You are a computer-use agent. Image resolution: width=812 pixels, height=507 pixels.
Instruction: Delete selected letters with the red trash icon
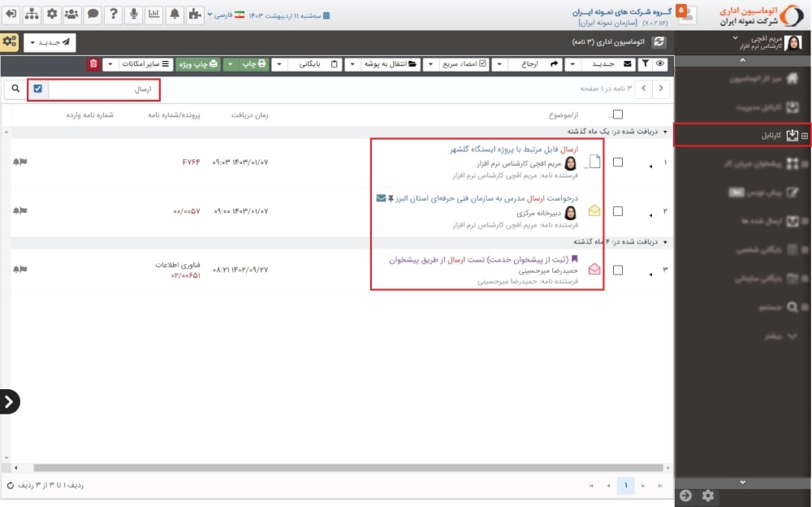pos(93,64)
